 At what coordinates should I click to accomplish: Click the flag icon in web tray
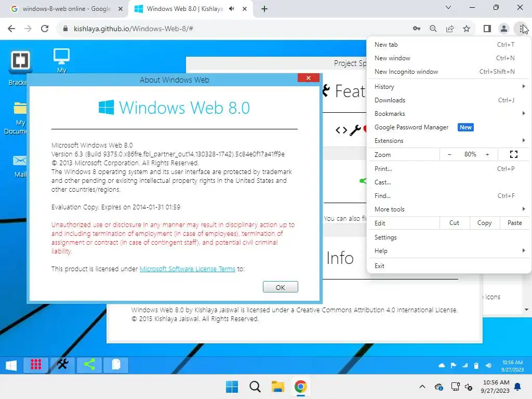453,365
